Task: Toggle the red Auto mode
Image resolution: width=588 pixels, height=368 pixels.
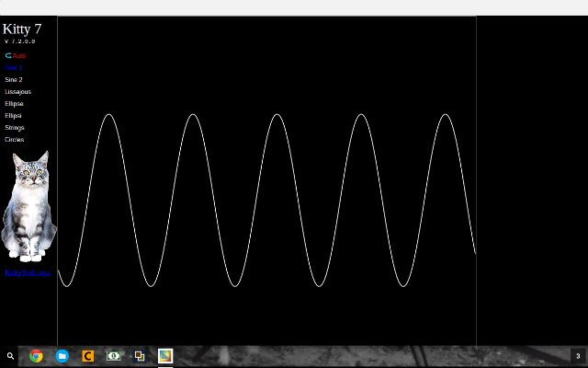Action: click(x=19, y=55)
